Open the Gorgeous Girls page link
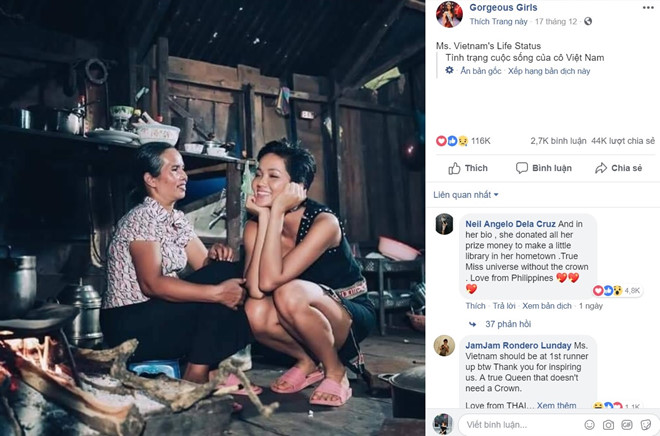Screen dimensions: 660x436 coord(505,8)
